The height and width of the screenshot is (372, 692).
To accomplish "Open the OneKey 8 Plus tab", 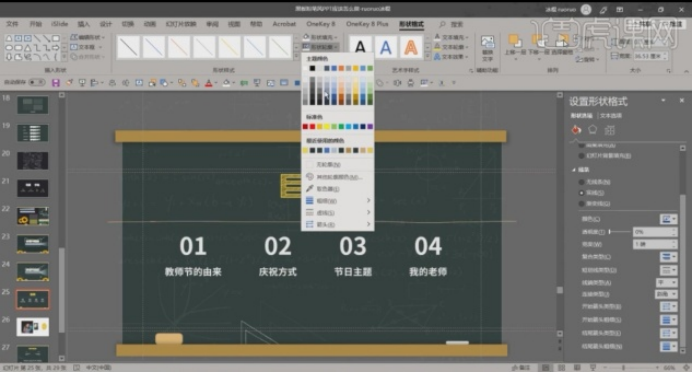I will pyautogui.click(x=367, y=24).
